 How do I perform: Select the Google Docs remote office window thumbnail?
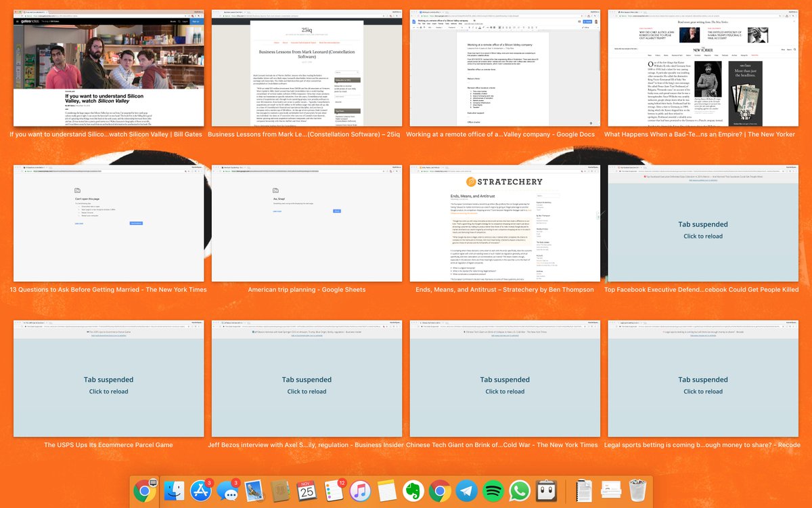[x=505, y=68]
